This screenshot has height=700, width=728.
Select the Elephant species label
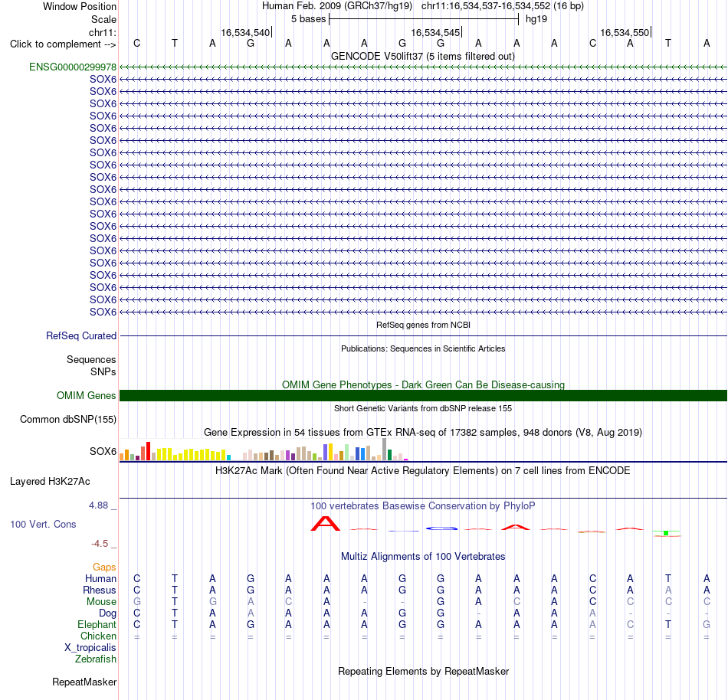[x=97, y=624]
